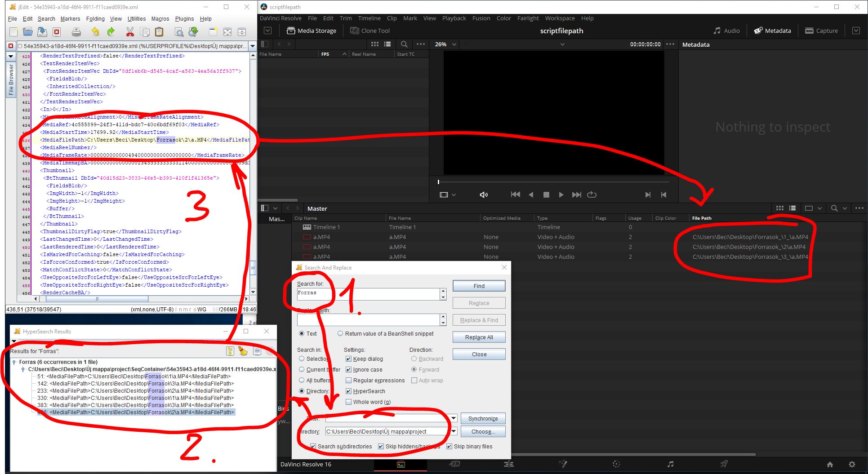Image resolution: width=868 pixels, height=474 pixels.
Task: Open jEdit's Folding menu
Action: pyautogui.click(x=95, y=19)
